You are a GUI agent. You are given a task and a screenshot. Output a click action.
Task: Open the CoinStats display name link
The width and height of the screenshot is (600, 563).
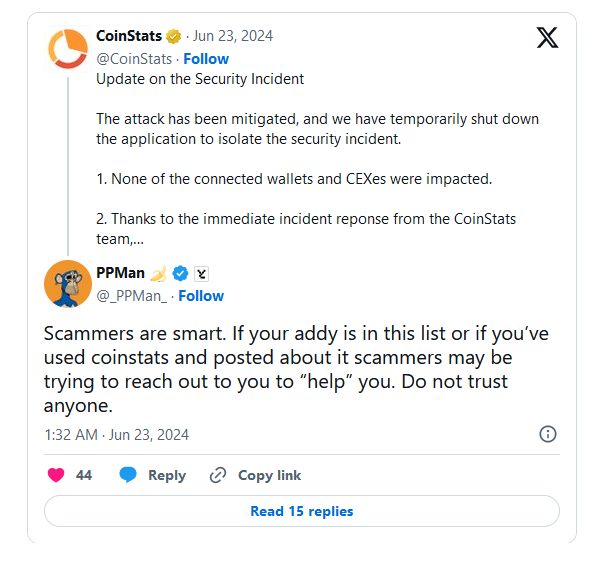pyautogui.click(x=129, y=37)
